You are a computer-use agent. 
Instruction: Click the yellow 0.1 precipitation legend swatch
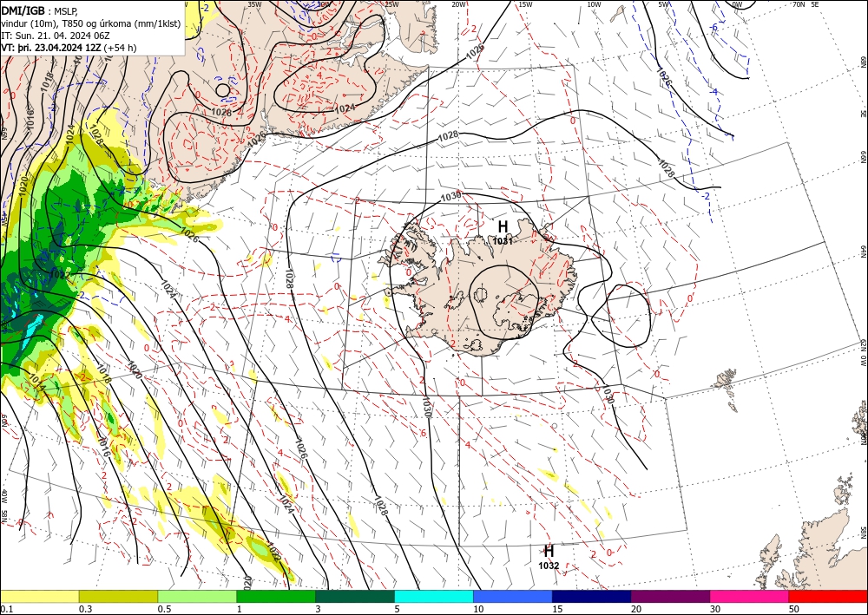coord(39,596)
